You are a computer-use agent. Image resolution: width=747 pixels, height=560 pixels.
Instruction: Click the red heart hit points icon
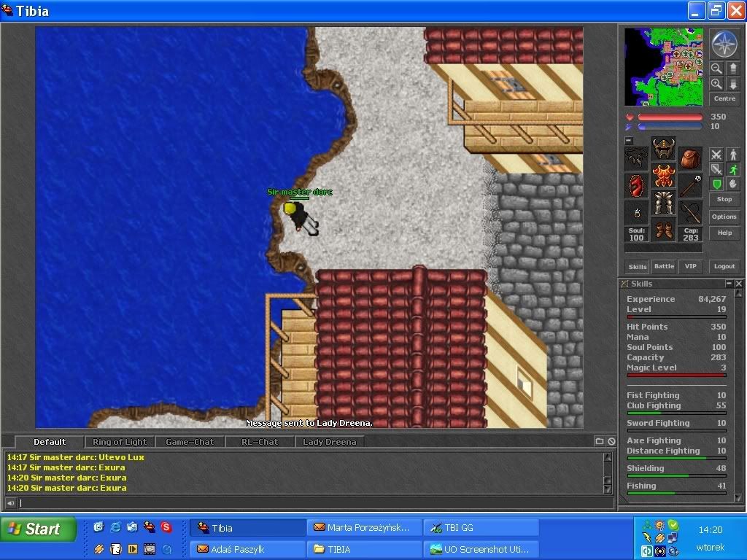[630, 117]
